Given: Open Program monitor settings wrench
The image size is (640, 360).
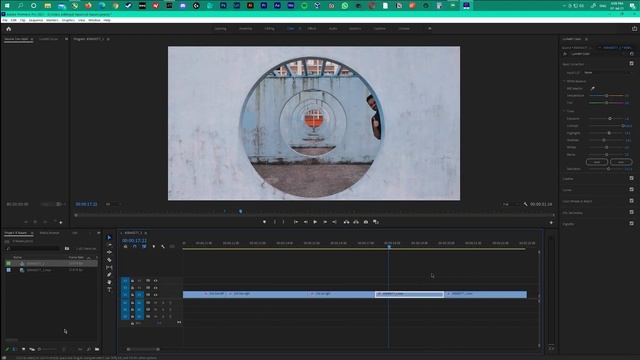Looking at the screenshot, I should pyautogui.click(x=525, y=204).
